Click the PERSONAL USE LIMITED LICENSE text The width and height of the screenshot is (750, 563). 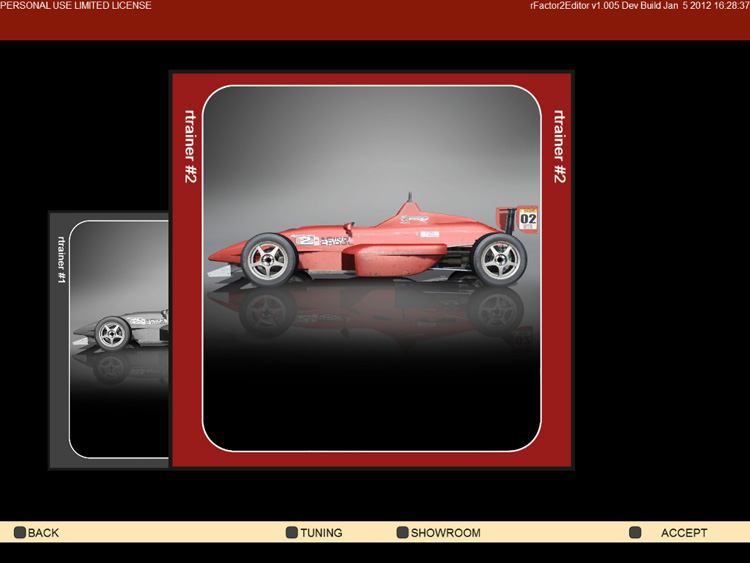76,6
